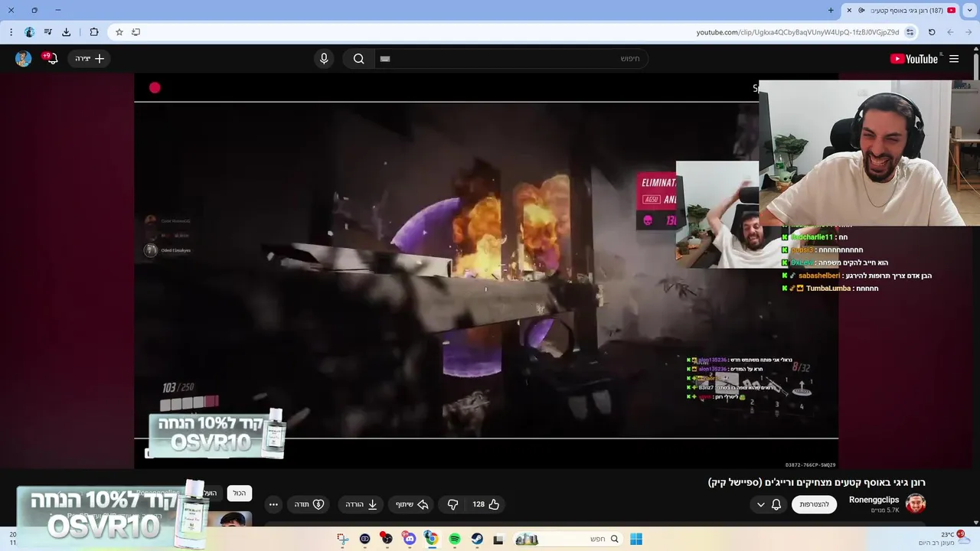Start voice search with microphone icon
Screen dimensions: 980x551
click(324, 59)
